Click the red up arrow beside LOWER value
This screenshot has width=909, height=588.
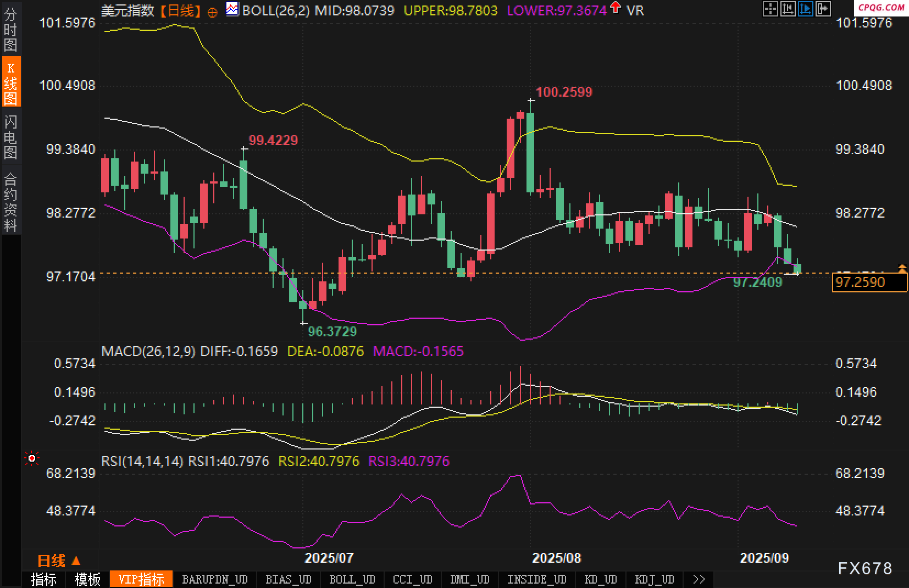coord(616,8)
